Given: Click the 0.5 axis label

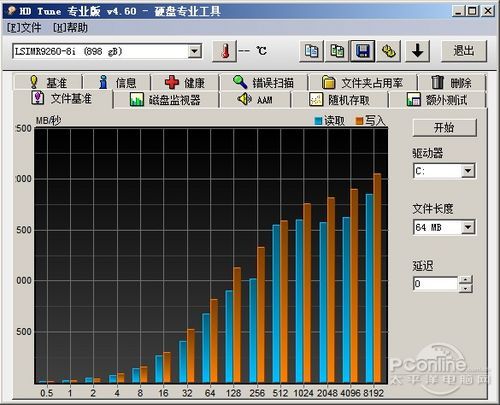Looking at the screenshot, I should pyautogui.click(x=47, y=393).
